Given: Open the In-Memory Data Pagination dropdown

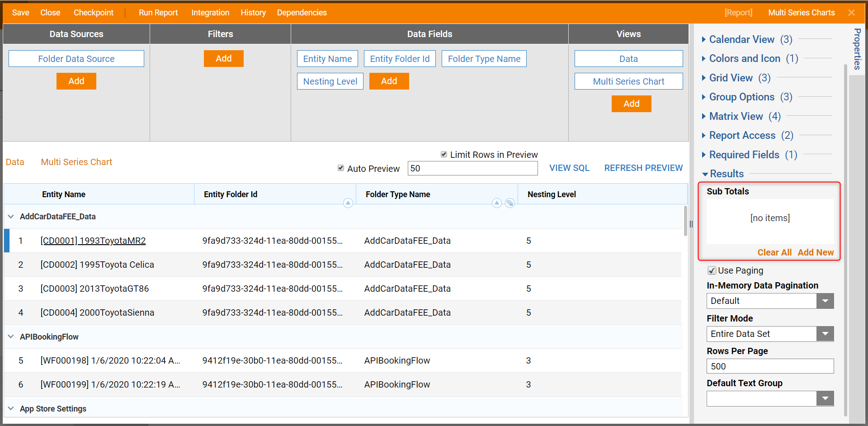Looking at the screenshot, I should click(825, 301).
